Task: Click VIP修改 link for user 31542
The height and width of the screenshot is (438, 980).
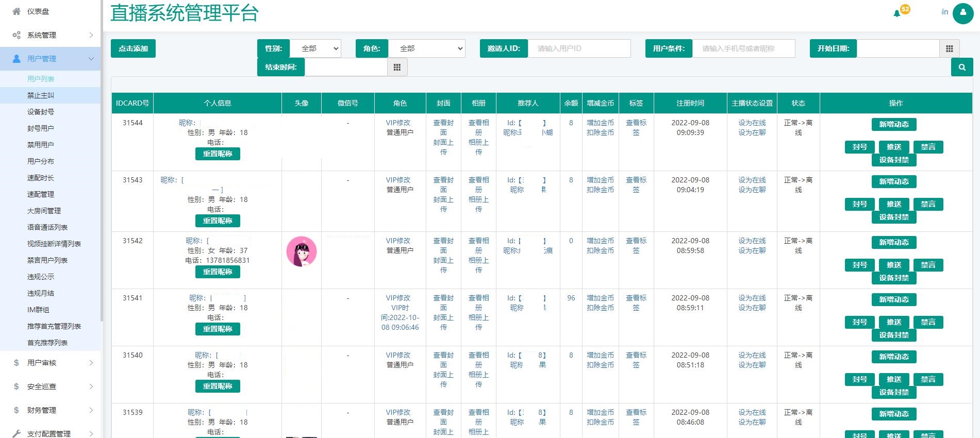Action: click(398, 241)
